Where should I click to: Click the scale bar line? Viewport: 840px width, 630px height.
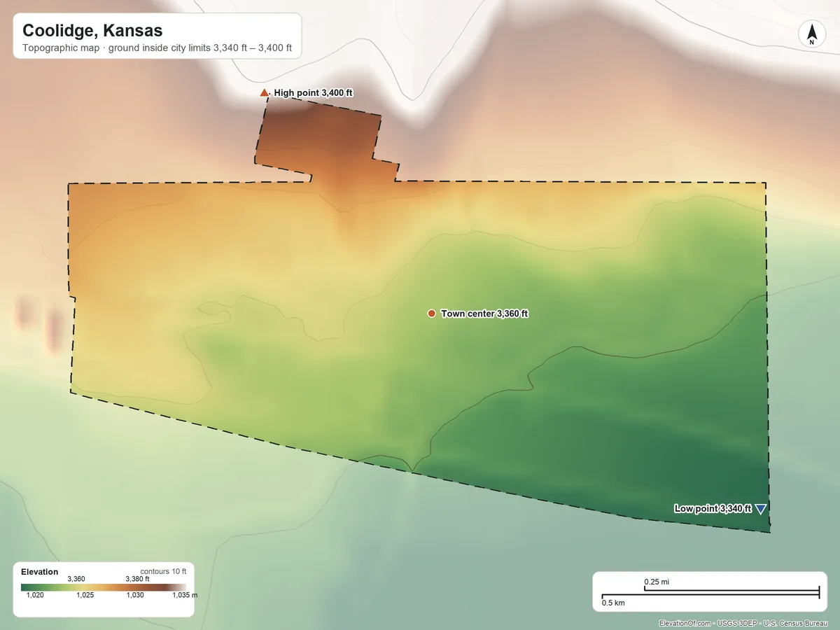[710, 593]
